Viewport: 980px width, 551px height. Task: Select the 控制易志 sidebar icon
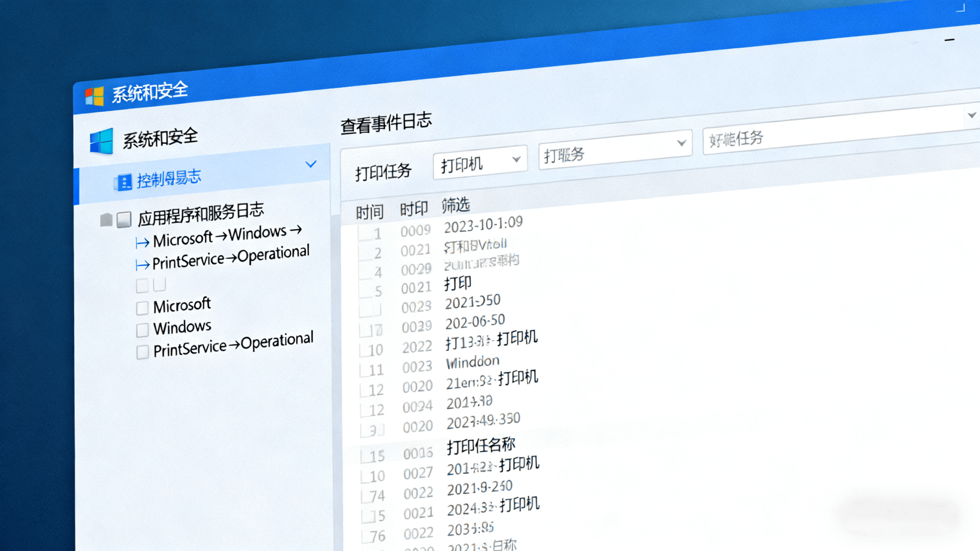coord(123,182)
